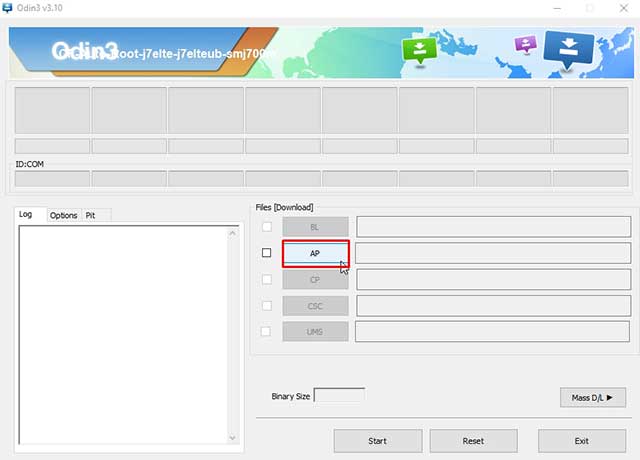Open the Options tab
The height and width of the screenshot is (460, 640).
tap(64, 215)
